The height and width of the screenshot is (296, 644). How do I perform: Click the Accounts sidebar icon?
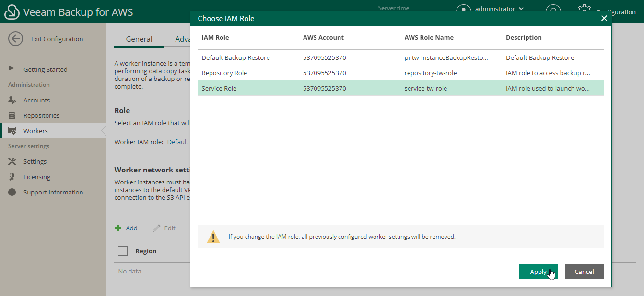click(x=12, y=100)
